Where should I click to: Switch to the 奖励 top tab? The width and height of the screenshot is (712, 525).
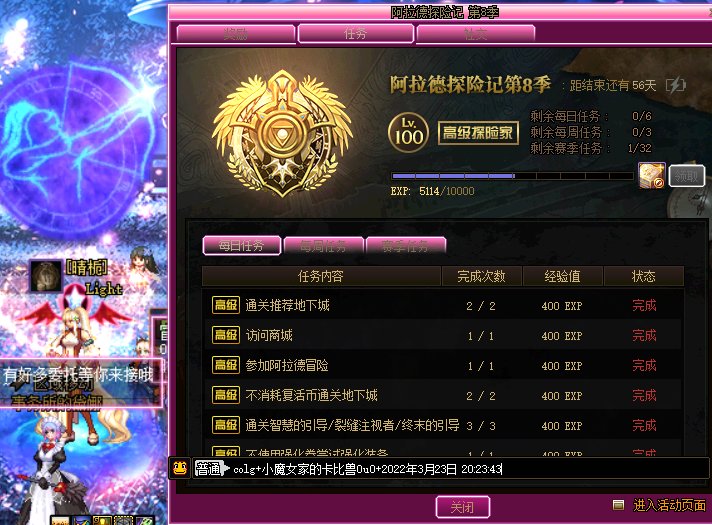(236, 34)
